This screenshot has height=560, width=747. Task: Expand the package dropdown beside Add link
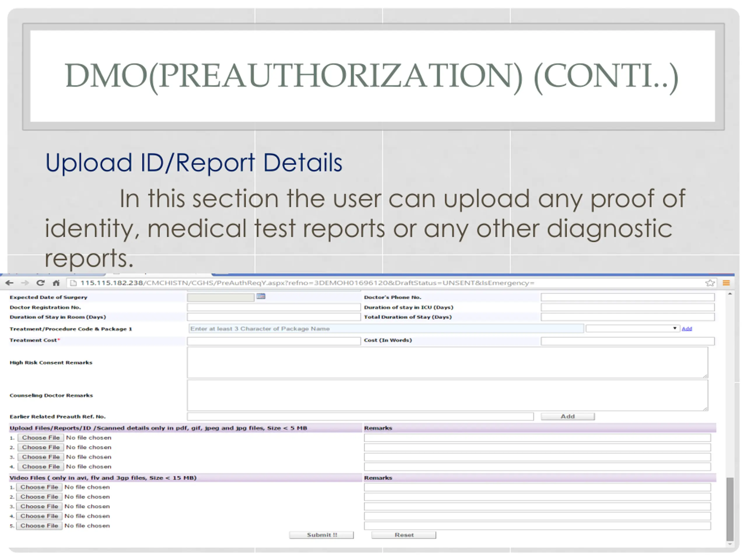[633, 328]
